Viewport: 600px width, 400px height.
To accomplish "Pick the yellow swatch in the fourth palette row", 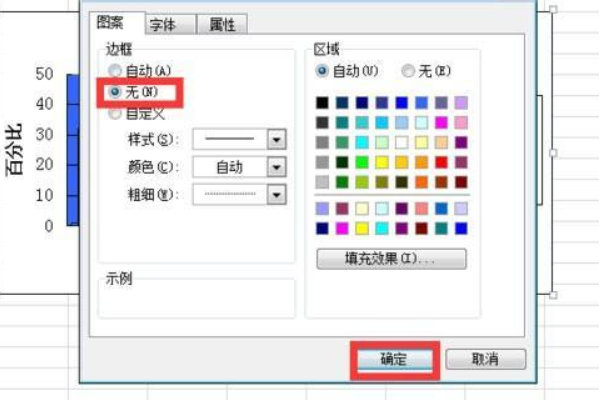I will 382,162.
